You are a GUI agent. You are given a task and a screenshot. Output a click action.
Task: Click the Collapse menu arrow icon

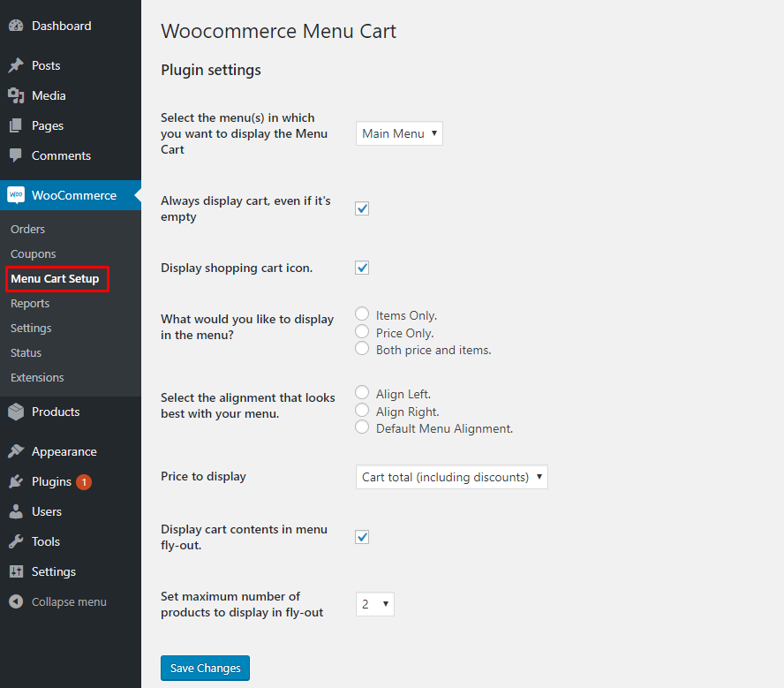click(16, 601)
